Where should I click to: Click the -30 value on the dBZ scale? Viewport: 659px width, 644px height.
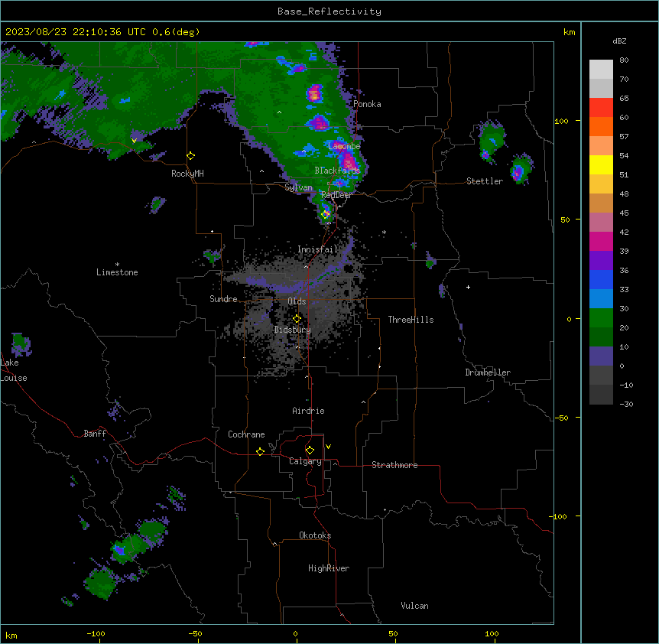(626, 404)
